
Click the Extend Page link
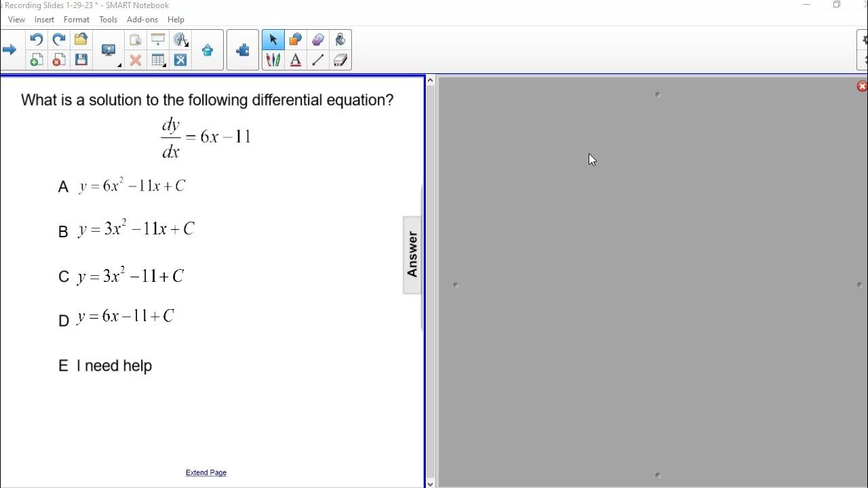click(x=206, y=472)
